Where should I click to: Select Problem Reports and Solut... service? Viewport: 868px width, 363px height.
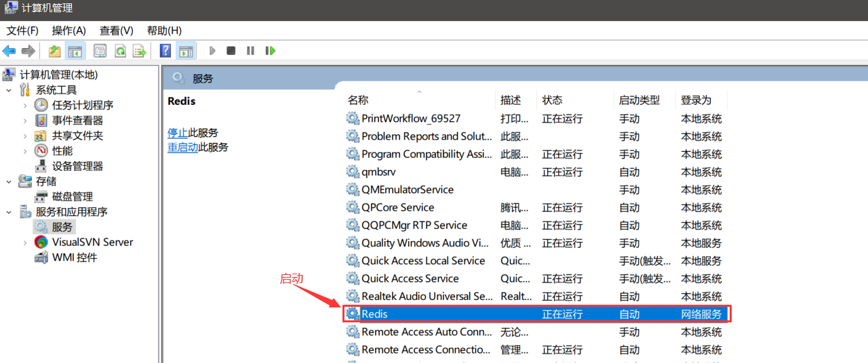[536, 136]
